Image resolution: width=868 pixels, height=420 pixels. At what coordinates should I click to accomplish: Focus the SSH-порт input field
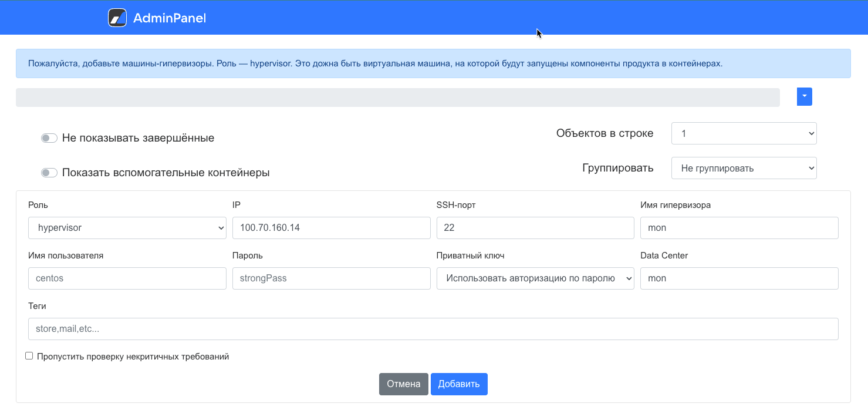[535, 228]
